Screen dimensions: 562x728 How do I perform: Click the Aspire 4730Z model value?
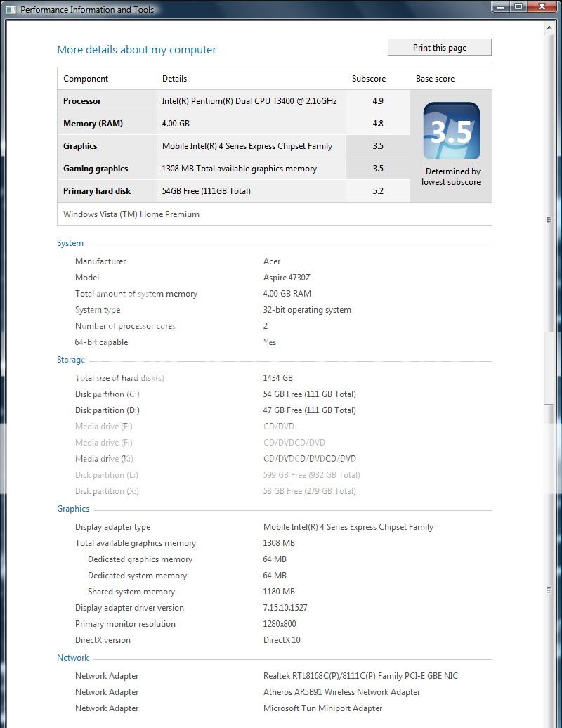click(287, 278)
